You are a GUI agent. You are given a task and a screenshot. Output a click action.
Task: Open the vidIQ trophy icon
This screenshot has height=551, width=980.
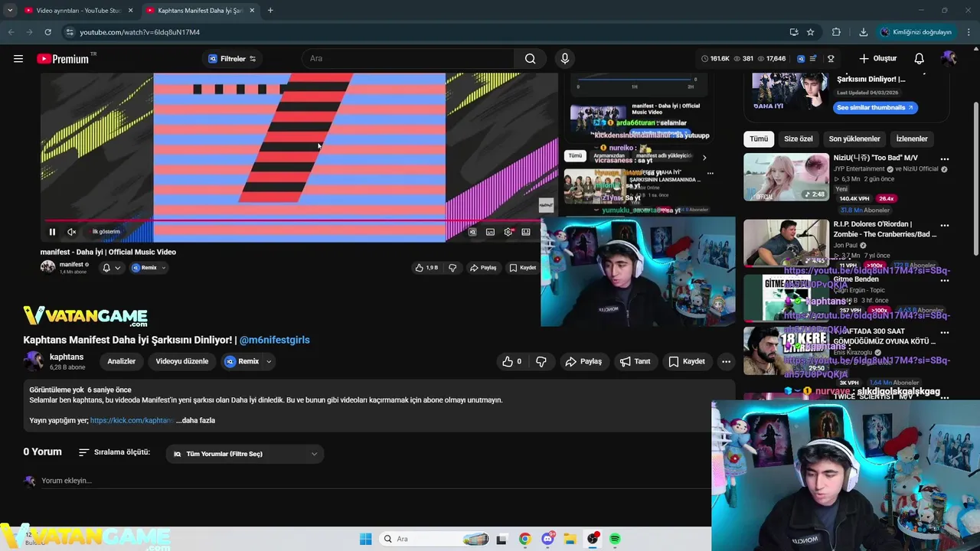tap(831, 59)
